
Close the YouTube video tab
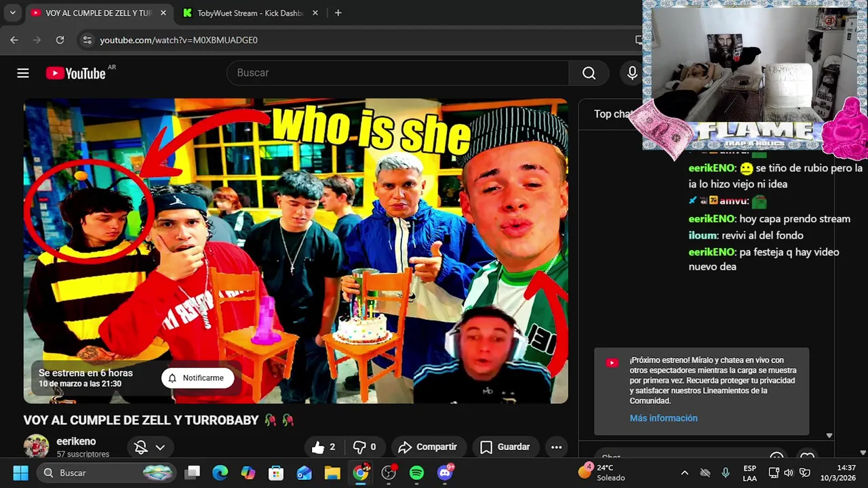click(x=163, y=13)
